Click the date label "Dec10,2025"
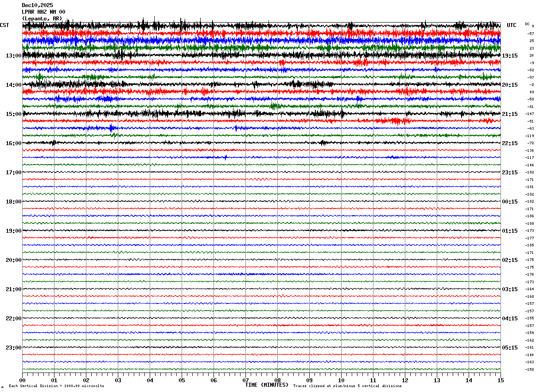536x392 pixels. click(x=37, y=5)
